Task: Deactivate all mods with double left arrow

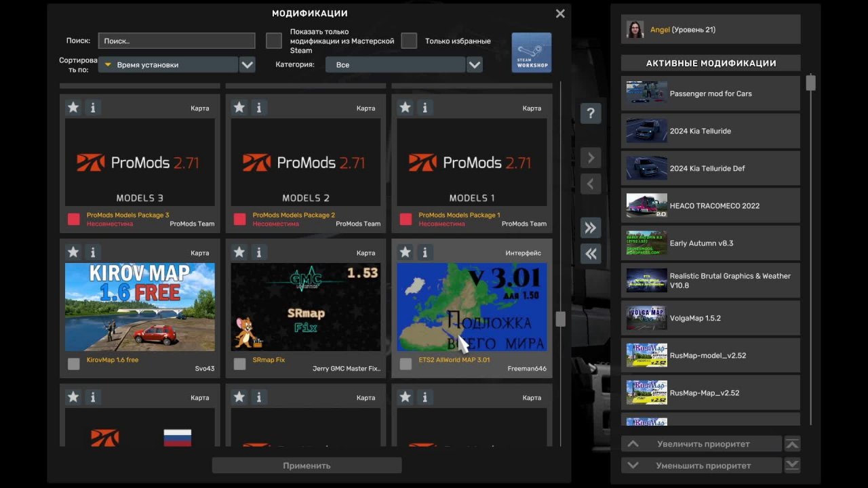Action: pos(591,253)
